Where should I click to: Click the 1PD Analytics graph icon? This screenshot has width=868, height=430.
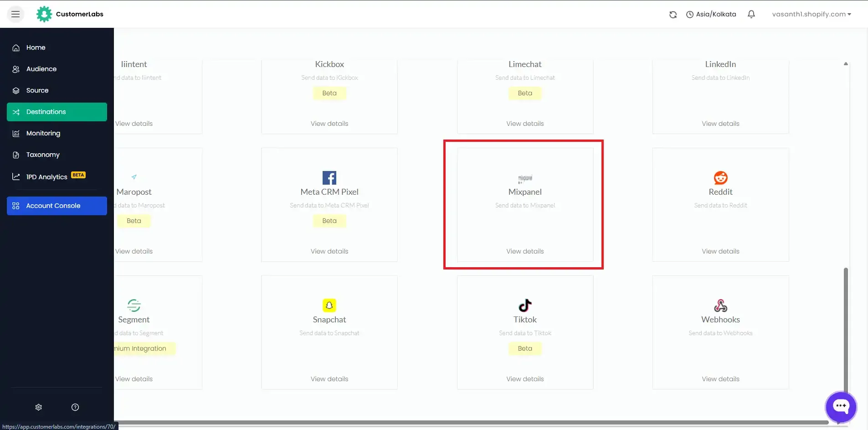pyautogui.click(x=16, y=176)
